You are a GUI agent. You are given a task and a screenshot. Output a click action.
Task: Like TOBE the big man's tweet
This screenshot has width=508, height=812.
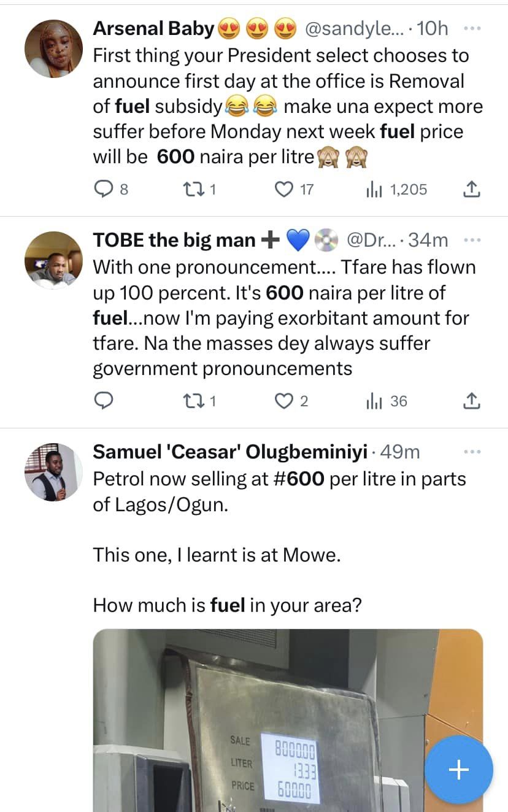pyautogui.click(x=283, y=401)
